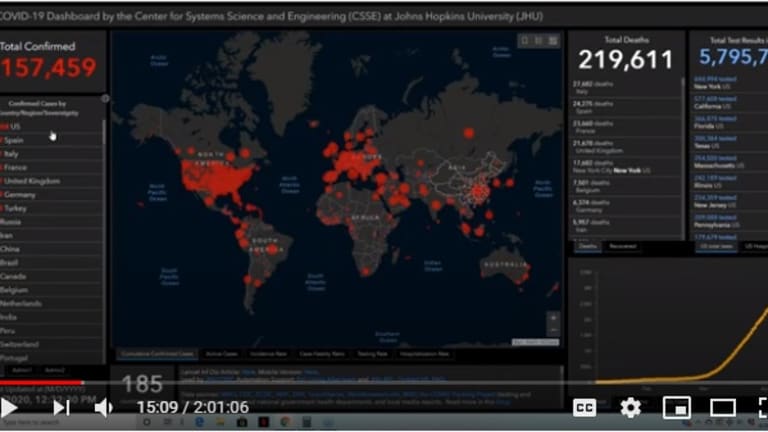
Task: Select Germany in the country list
Action: pos(51,195)
